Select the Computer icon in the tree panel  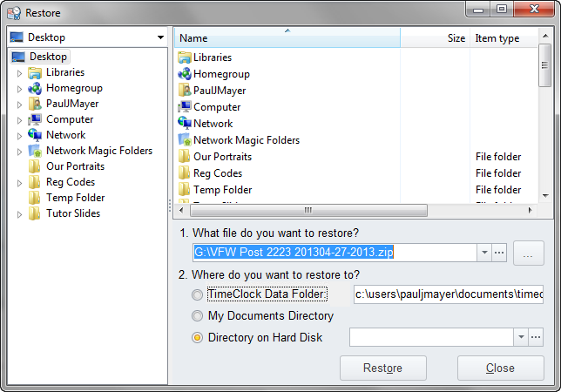(x=35, y=119)
